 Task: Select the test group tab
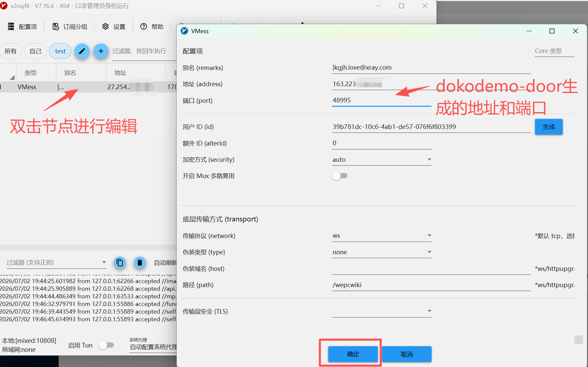[60, 51]
